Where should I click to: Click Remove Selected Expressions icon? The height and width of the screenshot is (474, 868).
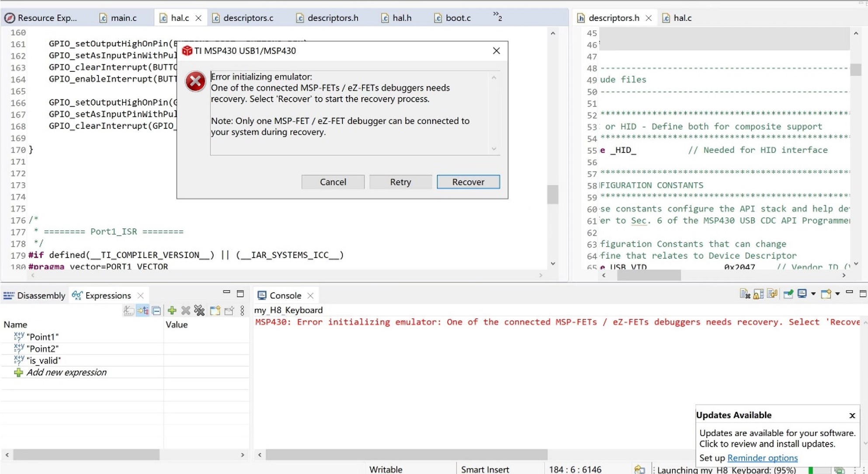click(186, 310)
